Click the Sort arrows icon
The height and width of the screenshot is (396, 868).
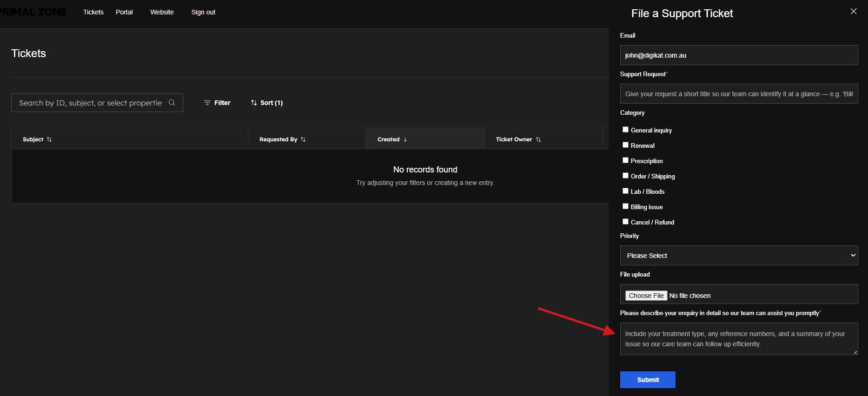254,103
